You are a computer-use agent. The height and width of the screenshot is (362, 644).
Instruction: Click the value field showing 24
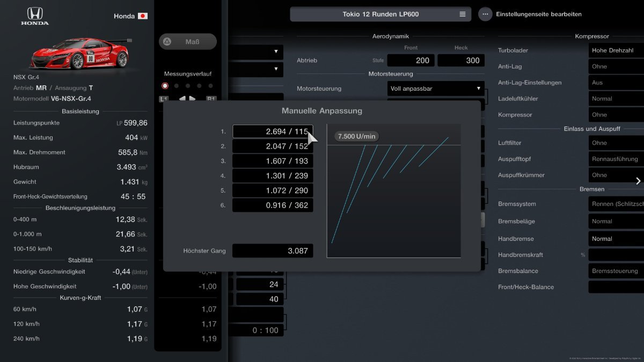click(260, 284)
